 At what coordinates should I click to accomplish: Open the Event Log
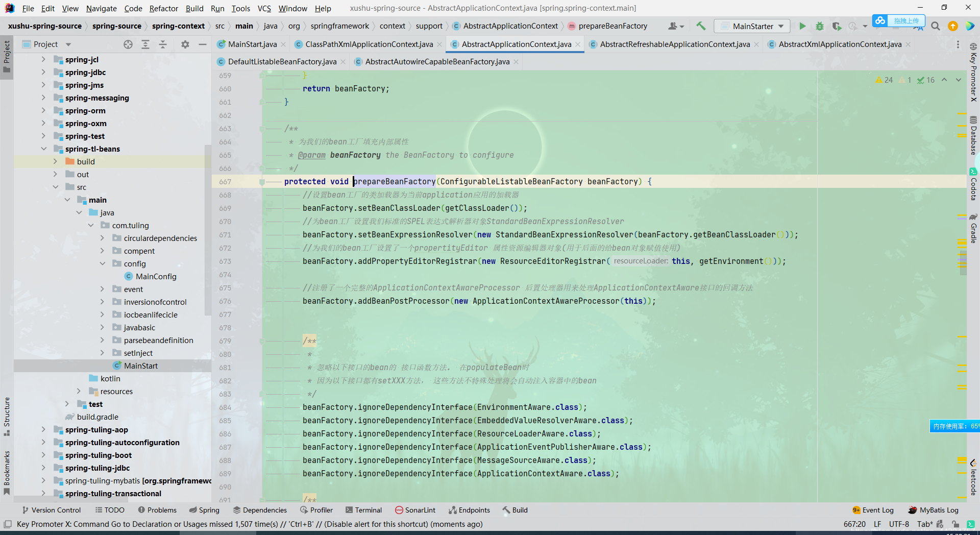tap(873, 510)
